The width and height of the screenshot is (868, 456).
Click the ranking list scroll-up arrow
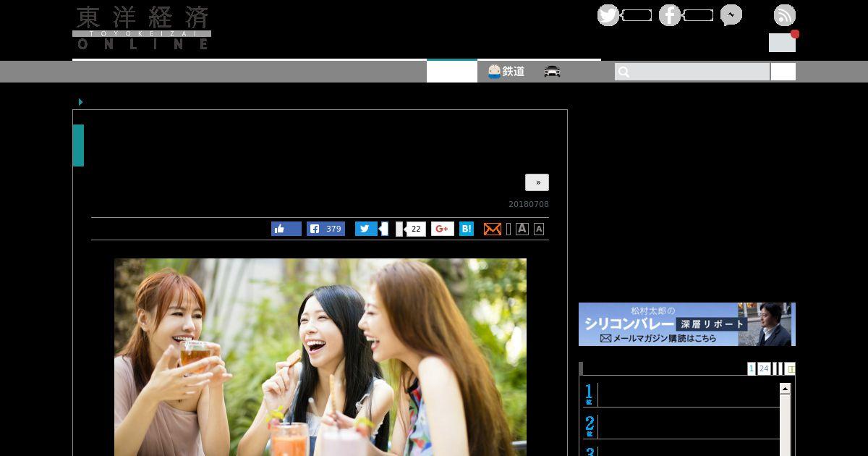click(785, 389)
